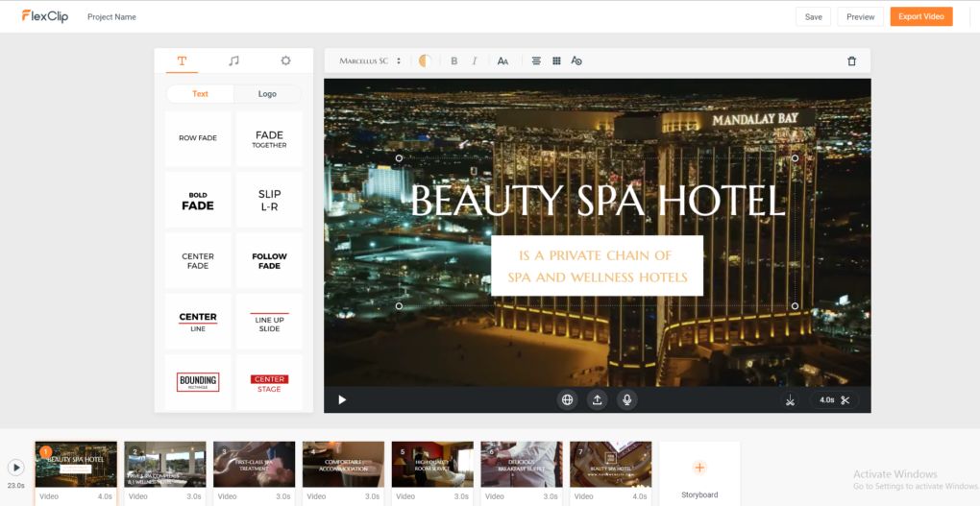980x506 pixels.
Task: Open the Marcellus SC font dropdown
Action: coord(370,60)
